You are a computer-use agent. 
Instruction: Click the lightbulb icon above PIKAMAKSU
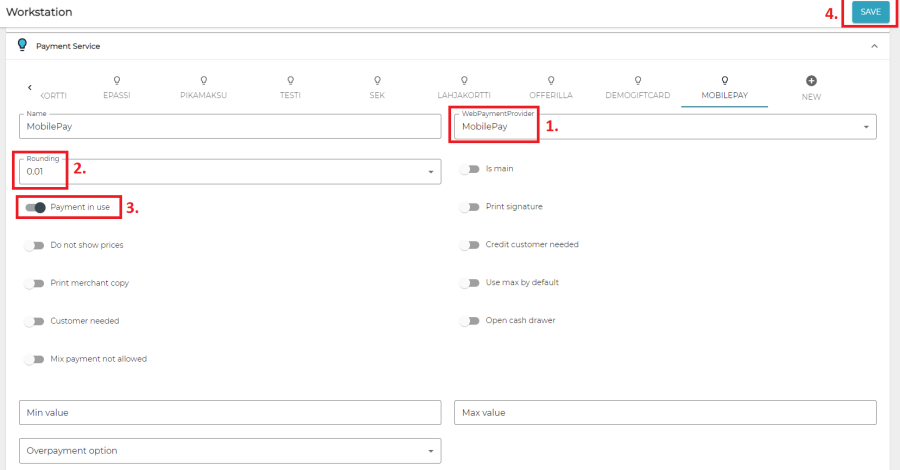[x=204, y=80]
